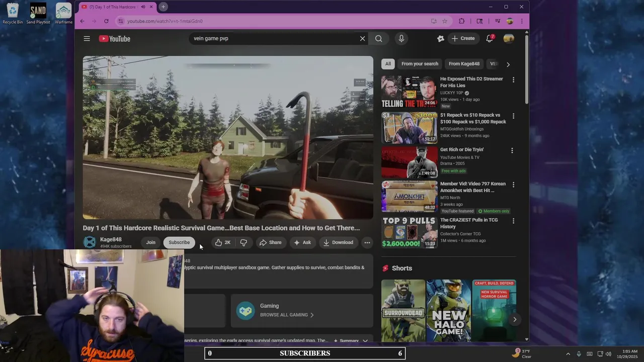Mute the tab using its speaker icon
Screen dimensions: 644x362
(143, 7)
